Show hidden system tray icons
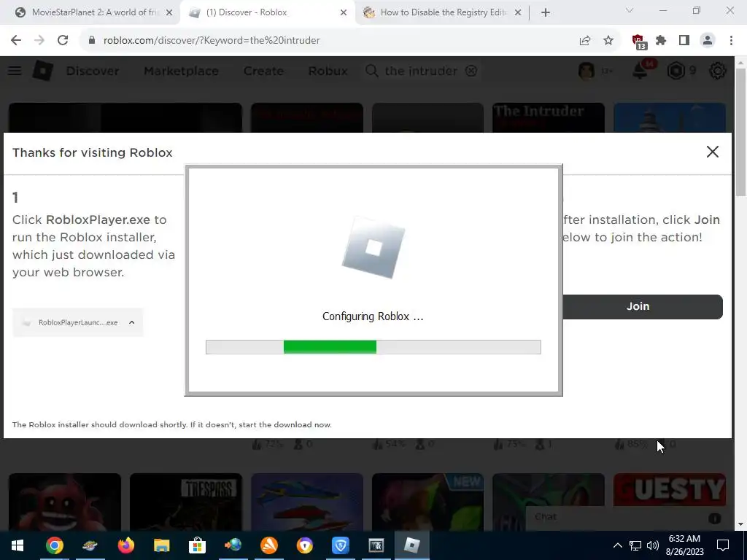 tap(617, 545)
